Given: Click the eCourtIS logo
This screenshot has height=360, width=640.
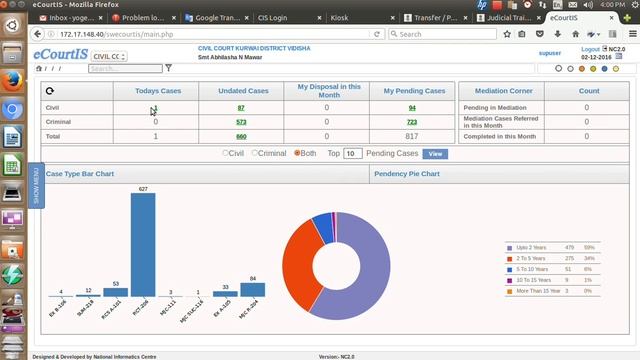Looking at the screenshot, I should 60,54.
